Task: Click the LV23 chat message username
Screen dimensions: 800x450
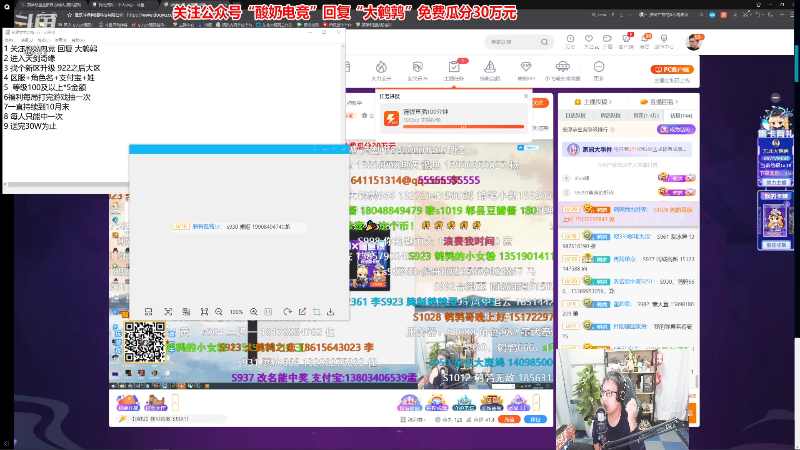Action: 624,259
